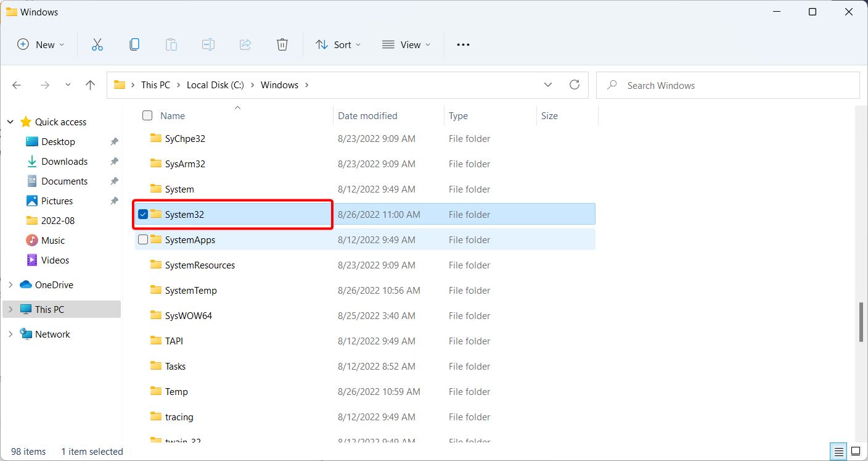Viewport: 868px width, 461px height.
Task: Click the vertical scrollbar thumb
Action: [x=861, y=322]
